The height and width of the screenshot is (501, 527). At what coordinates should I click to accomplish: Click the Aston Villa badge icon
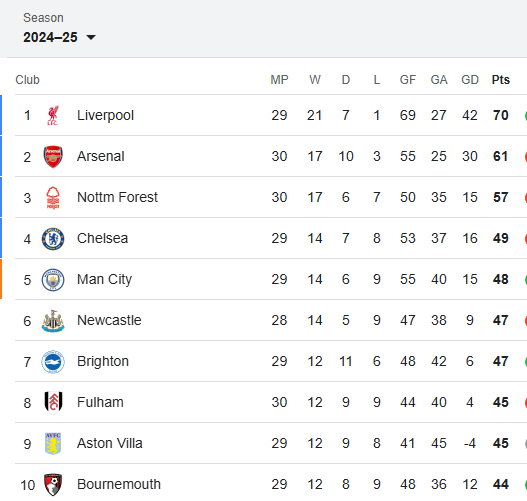pyautogui.click(x=53, y=444)
